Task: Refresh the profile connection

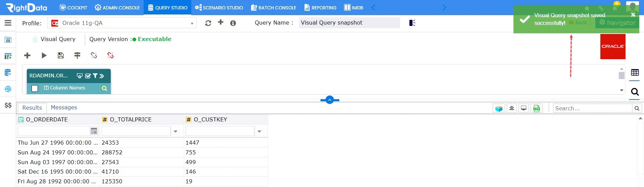Action: pyautogui.click(x=208, y=23)
